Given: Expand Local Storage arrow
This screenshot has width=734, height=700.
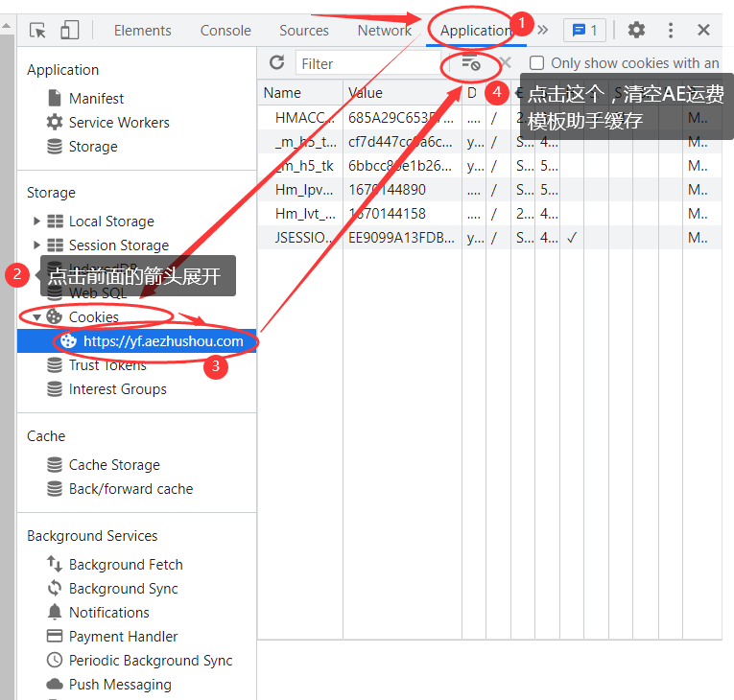Looking at the screenshot, I should (36, 221).
